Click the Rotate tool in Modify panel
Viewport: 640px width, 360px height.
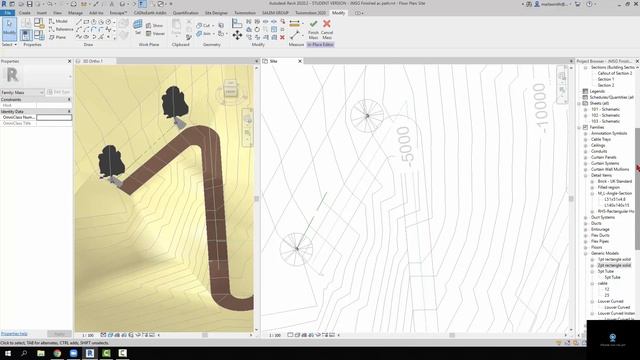click(257, 29)
